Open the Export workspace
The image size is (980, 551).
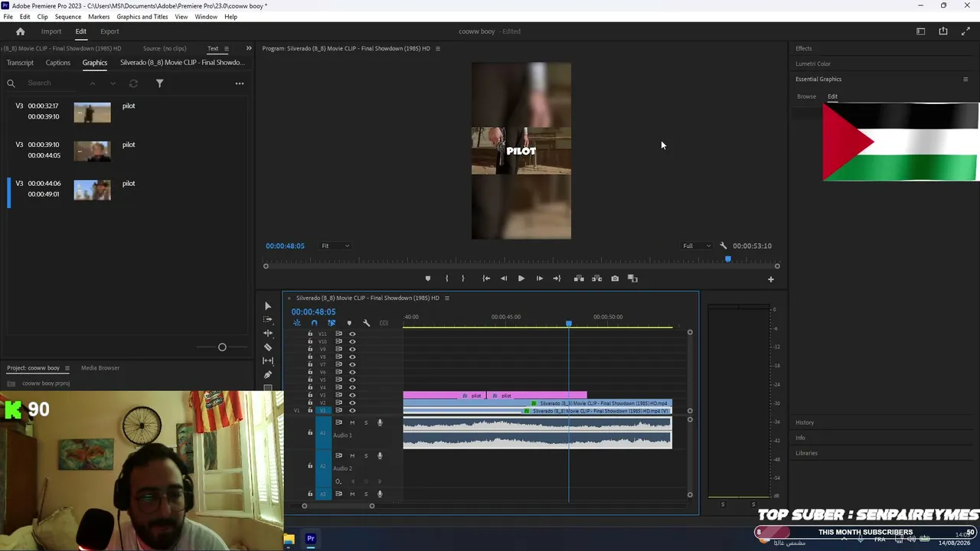(109, 31)
